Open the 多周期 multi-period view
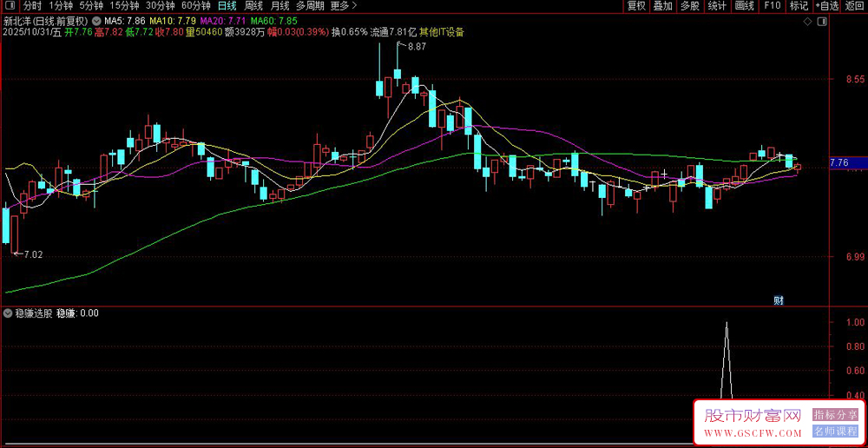The image size is (868, 448). click(x=310, y=6)
